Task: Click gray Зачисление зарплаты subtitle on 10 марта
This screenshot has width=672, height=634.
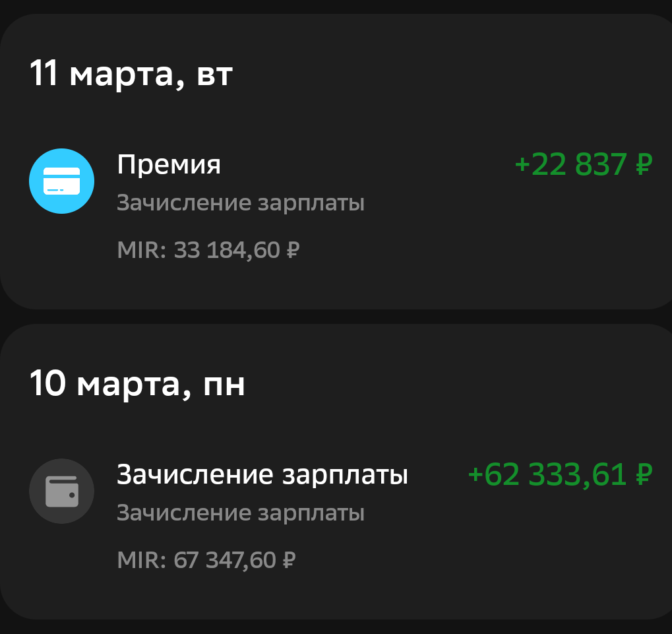Action: point(241,513)
